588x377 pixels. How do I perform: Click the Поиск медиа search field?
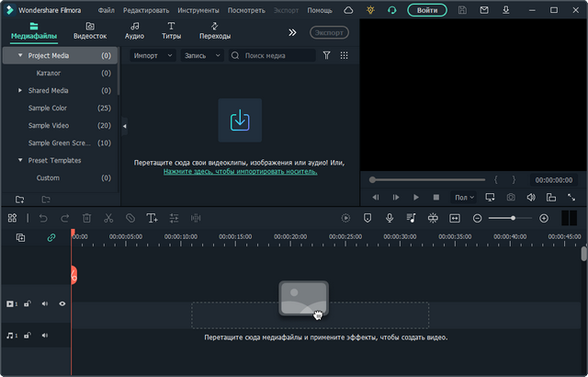point(271,55)
